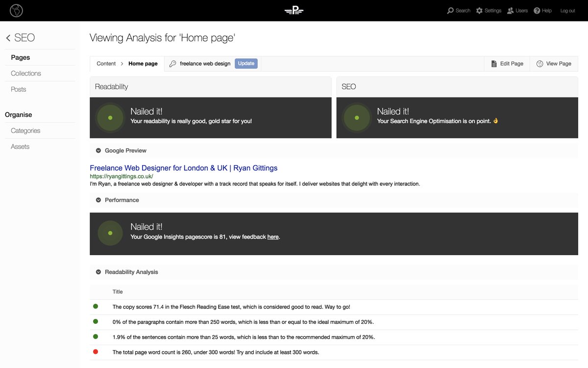Screen dimensions: 588x368
Task: Open the Freelance Web Designer preview title link
Action: point(184,168)
